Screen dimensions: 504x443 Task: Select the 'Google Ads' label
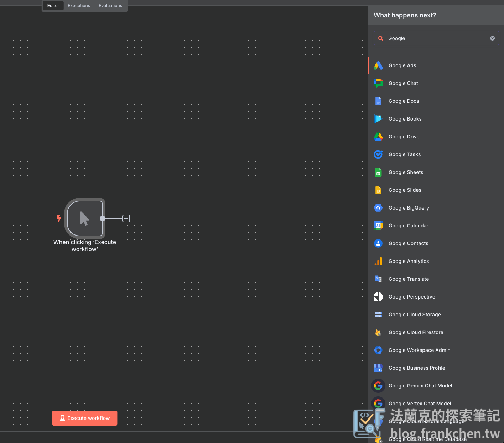[402, 65]
